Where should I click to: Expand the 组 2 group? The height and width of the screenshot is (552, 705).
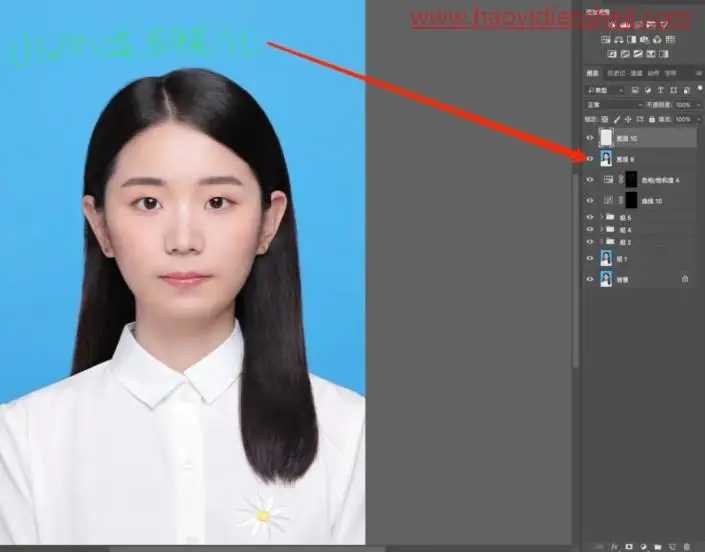click(602, 242)
